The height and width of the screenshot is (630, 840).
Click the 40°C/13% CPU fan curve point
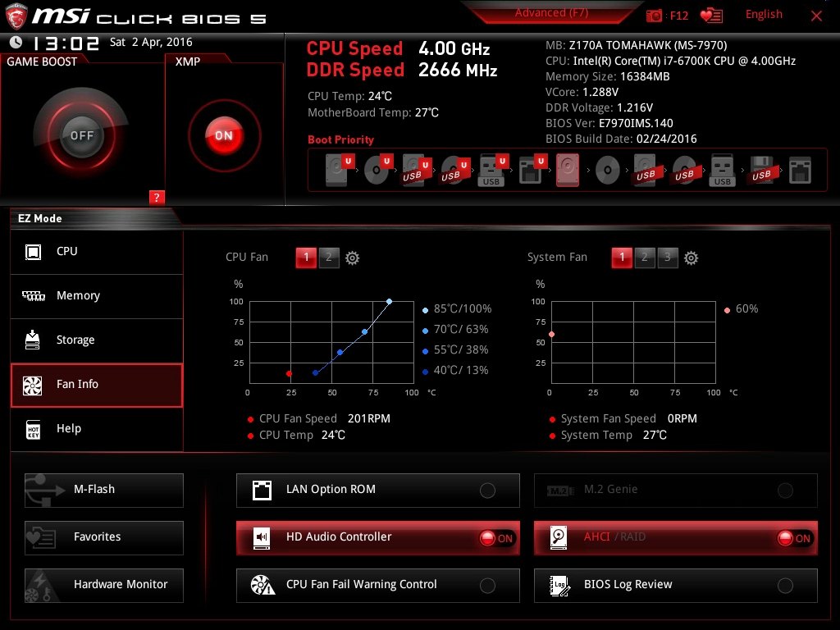[x=316, y=373]
